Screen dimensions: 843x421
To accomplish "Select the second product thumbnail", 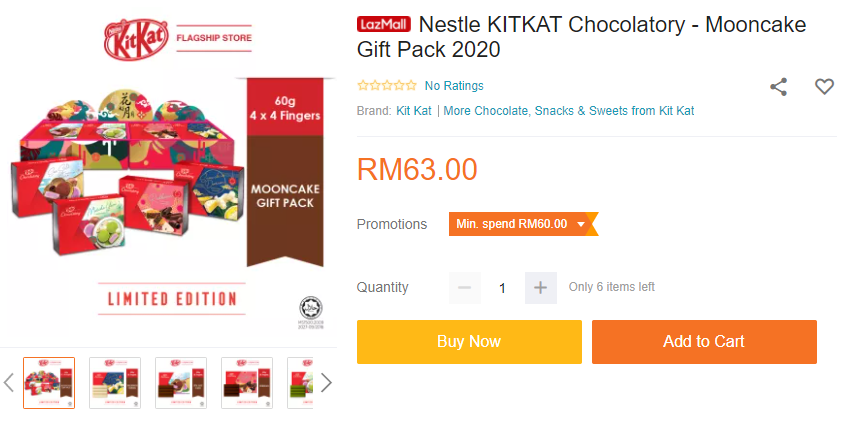I will [115, 382].
